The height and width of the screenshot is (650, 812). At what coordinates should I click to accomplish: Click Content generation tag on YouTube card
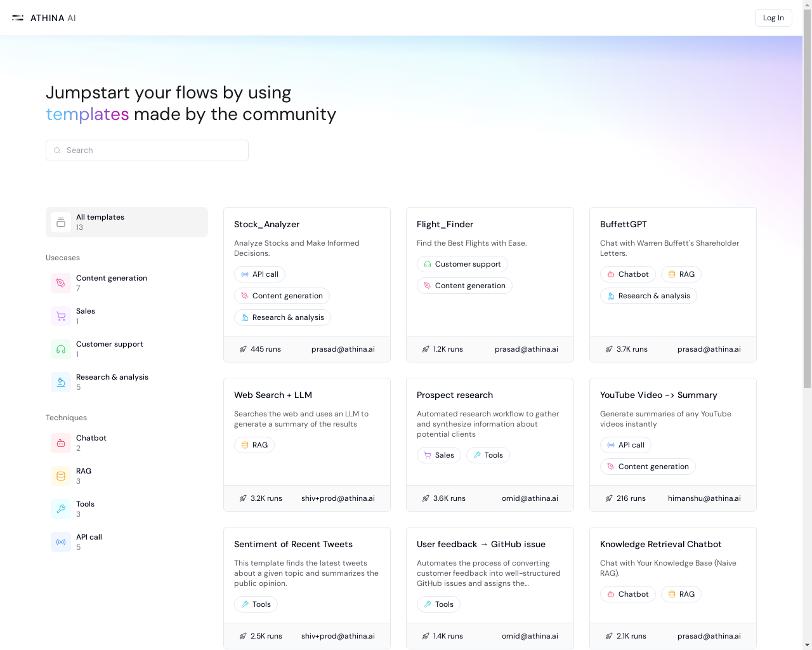tap(648, 467)
